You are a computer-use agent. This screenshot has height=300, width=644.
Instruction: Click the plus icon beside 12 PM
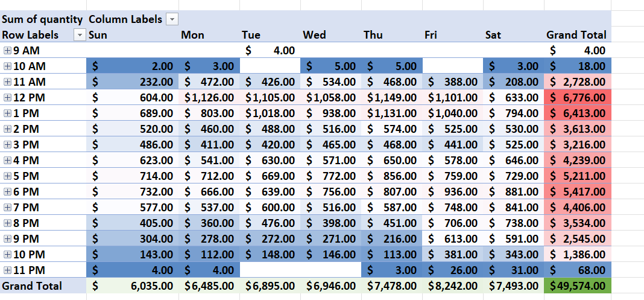tap(7, 98)
